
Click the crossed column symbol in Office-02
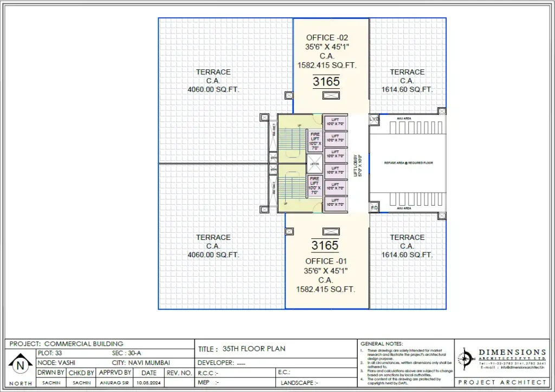point(331,95)
